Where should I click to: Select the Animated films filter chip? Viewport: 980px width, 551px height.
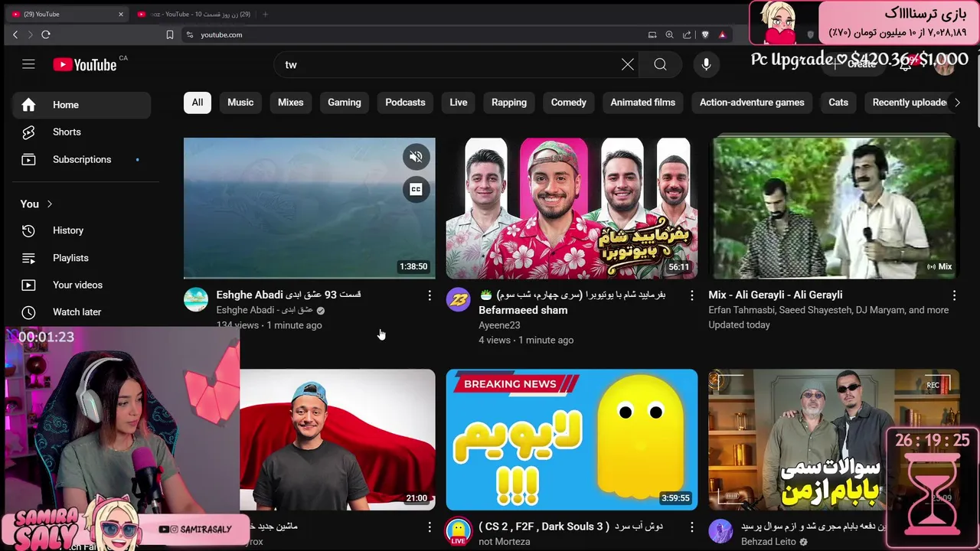643,103
